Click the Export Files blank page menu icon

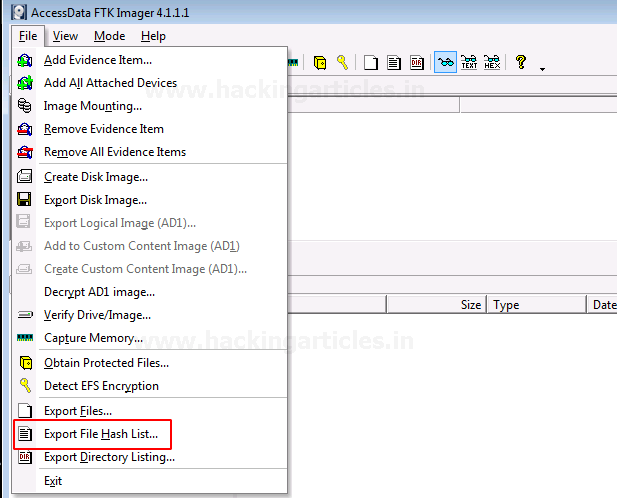click(x=25, y=411)
